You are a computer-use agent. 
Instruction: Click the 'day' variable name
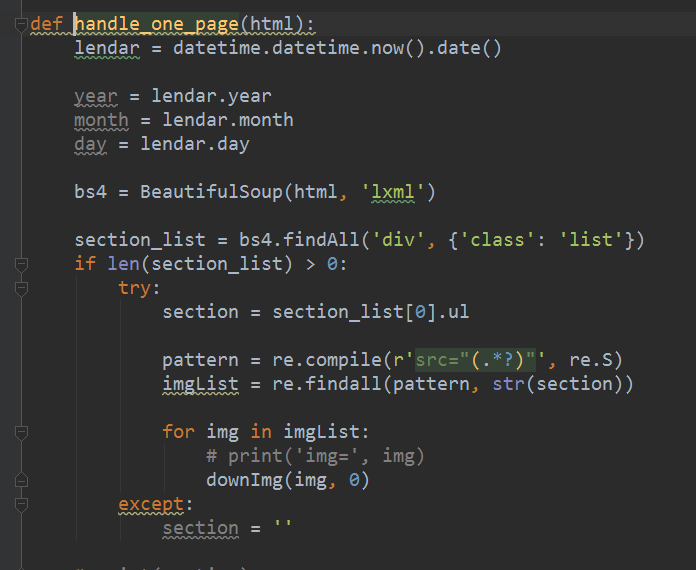[x=91, y=145]
